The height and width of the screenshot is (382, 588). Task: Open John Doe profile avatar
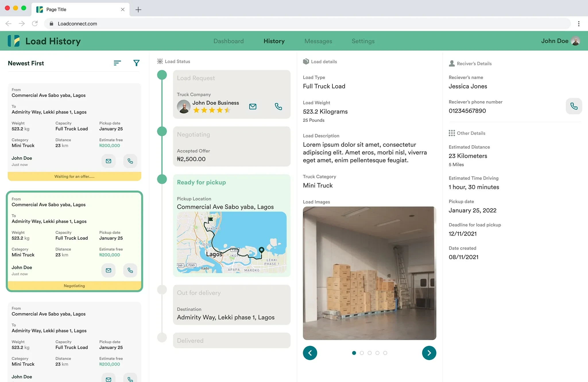pyautogui.click(x=575, y=41)
